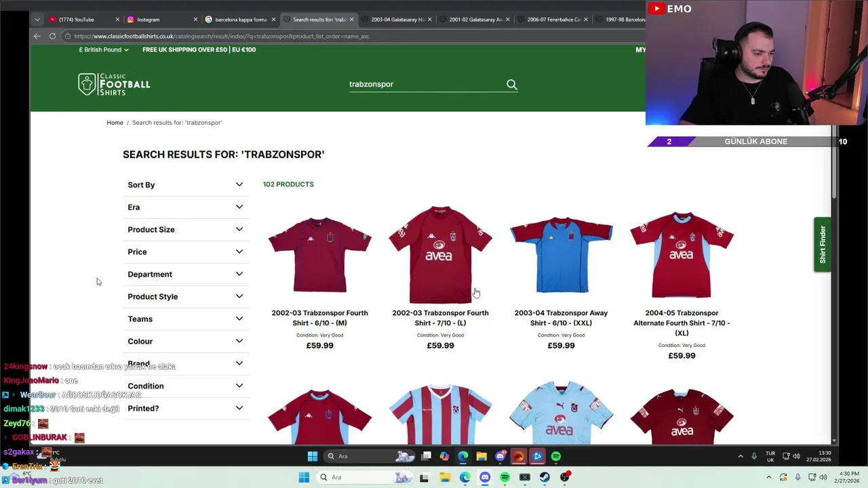
Task: Open 2004-05 Trabzonspor Alternate Fourth Shirt link
Action: (682, 323)
